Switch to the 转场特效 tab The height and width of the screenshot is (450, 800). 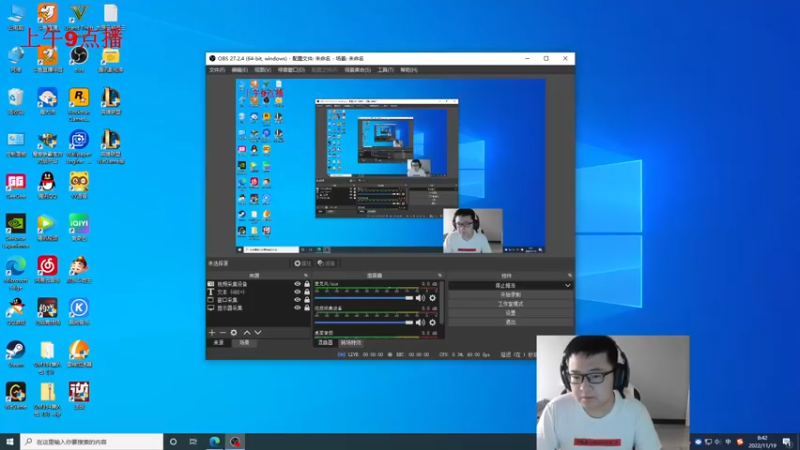(x=351, y=343)
